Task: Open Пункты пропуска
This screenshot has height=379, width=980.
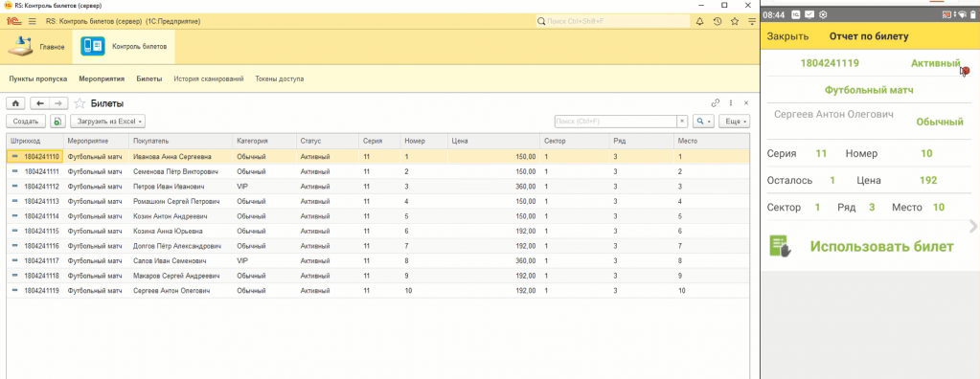Action: pyautogui.click(x=38, y=79)
